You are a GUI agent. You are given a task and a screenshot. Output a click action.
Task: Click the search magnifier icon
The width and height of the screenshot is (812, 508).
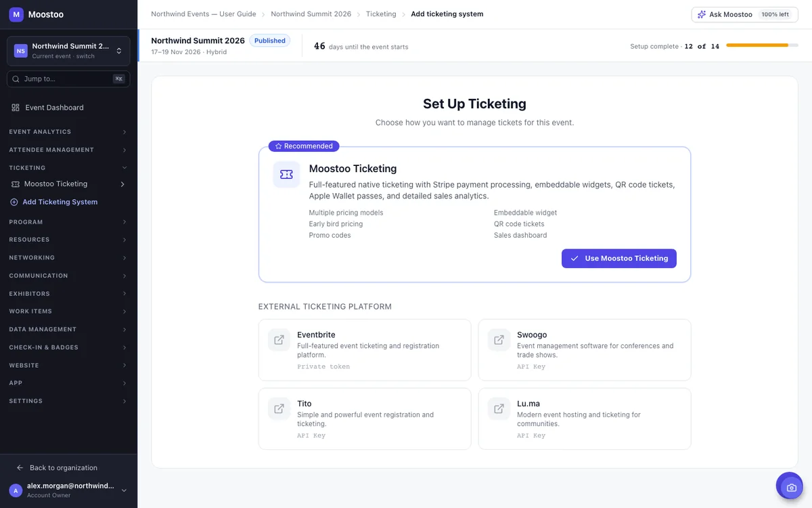[x=16, y=79]
